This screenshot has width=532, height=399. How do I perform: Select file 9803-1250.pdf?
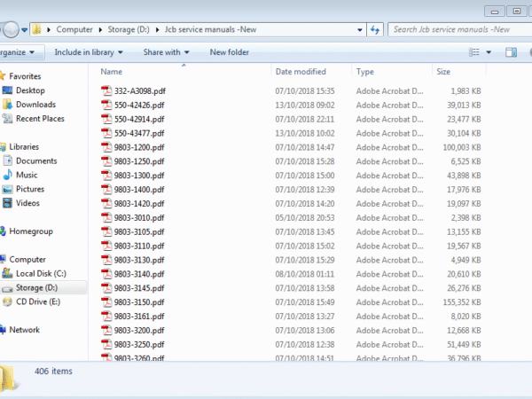tap(139, 161)
